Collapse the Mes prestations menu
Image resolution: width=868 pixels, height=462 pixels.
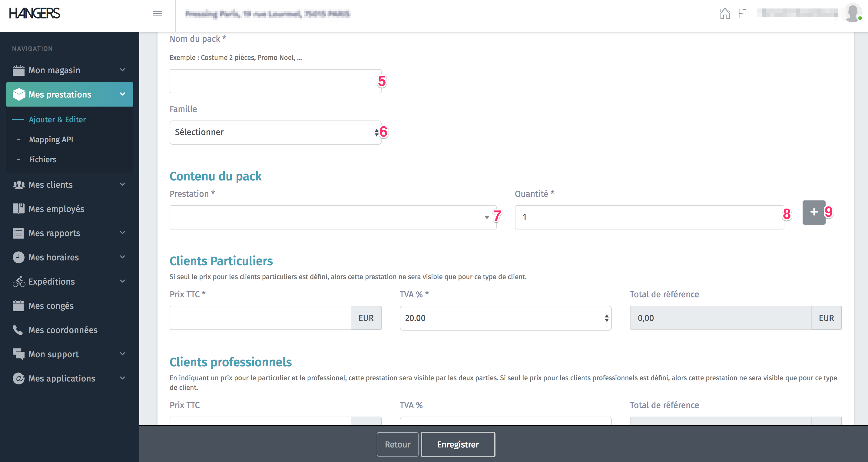[123, 94]
